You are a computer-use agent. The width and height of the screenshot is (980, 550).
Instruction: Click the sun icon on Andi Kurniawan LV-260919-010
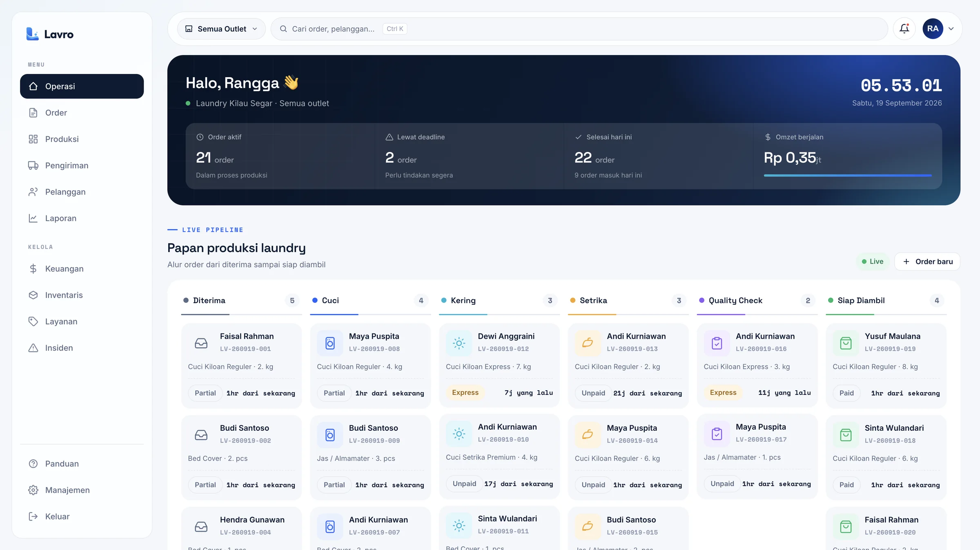[459, 434]
